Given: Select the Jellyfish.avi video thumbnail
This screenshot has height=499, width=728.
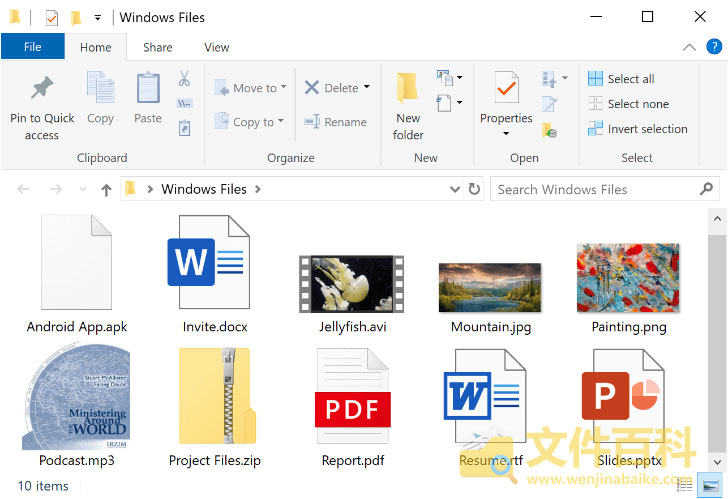Looking at the screenshot, I should [351, 284].
